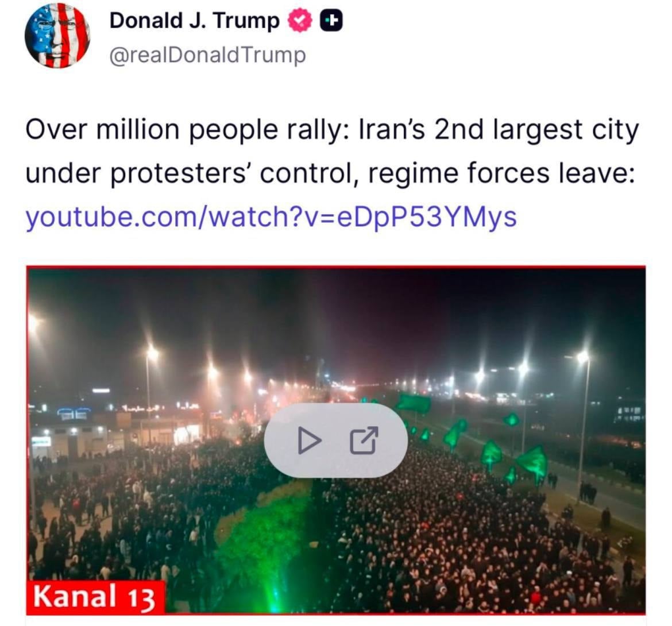Click the Kanal 13 logo overlay

click(95, 597)
